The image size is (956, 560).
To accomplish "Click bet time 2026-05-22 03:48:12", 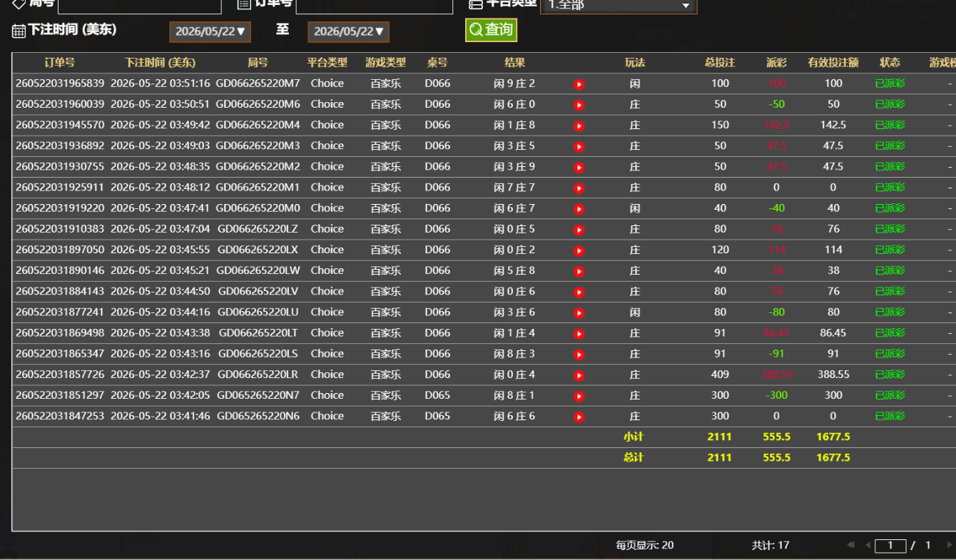I will (161, 188).
